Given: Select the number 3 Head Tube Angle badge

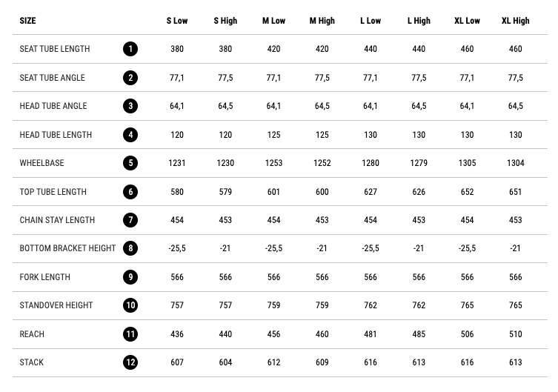Looking at the screenshot, I should (x=130, y=106).
